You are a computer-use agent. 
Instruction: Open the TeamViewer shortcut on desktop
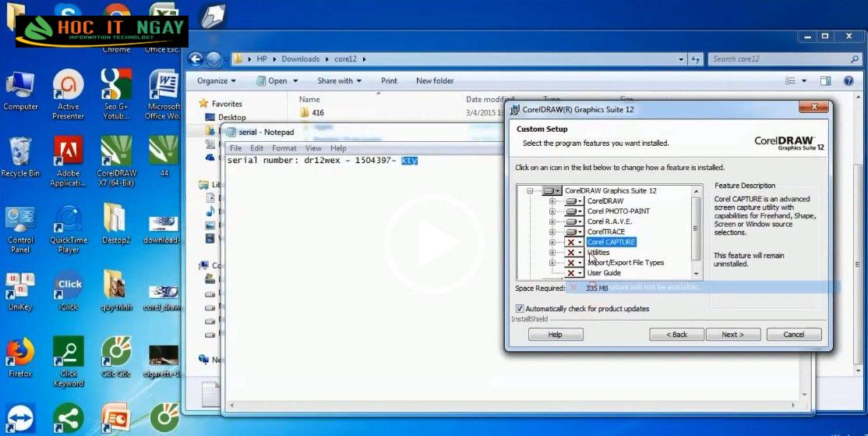[x=20, y=418]
